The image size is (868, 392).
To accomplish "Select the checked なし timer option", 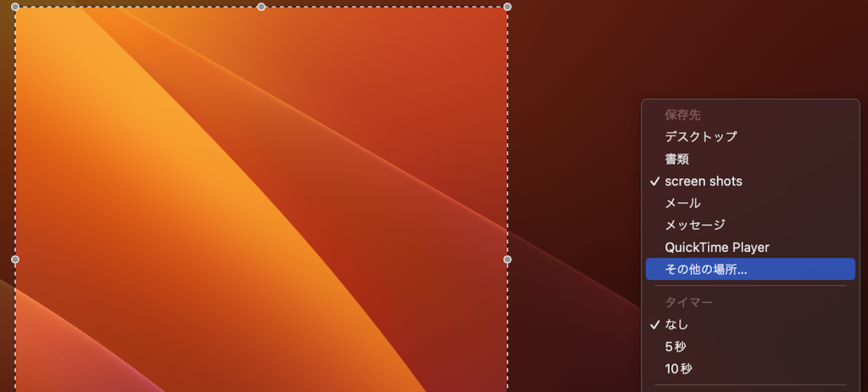I will (x=676, y=324).
